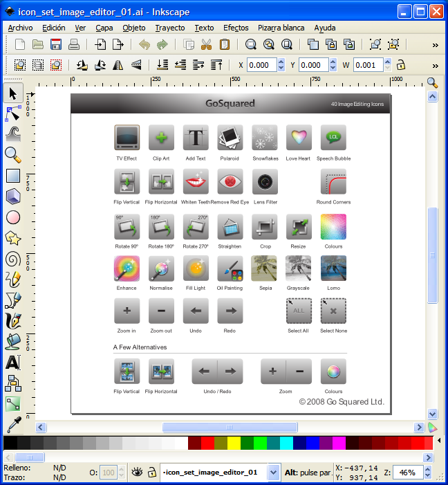Image resolution: width=448 pixels, height=485 pixels.
Task: Open the Capa menu
Action: coord(104,28)
